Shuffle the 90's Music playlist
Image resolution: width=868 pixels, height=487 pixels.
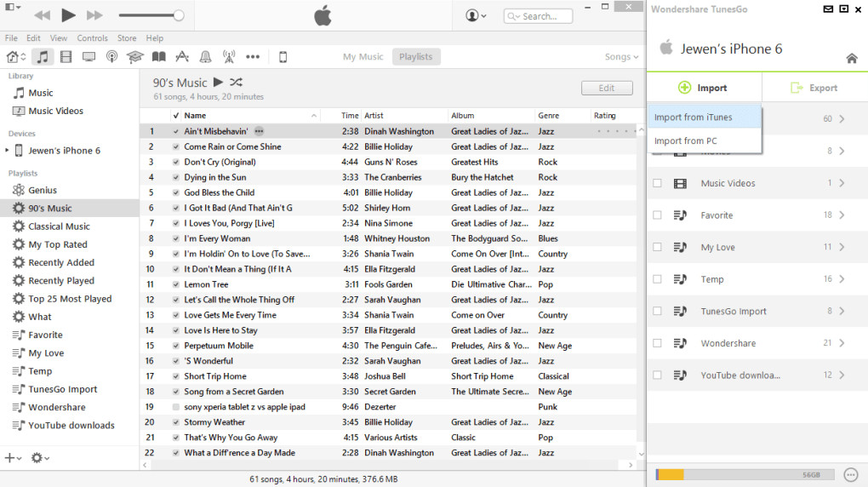pos(237,83)
